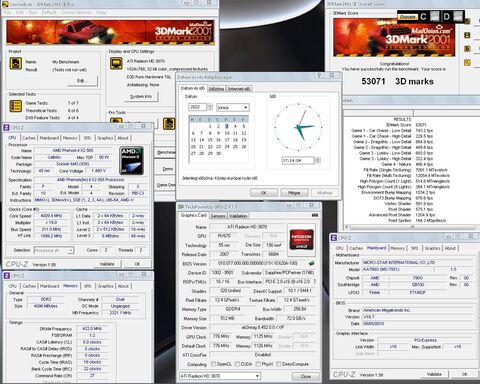Open the Caches tab in the CPU-Z CPU window
This screenshot has height=384, width=480.
click(29, 138)
